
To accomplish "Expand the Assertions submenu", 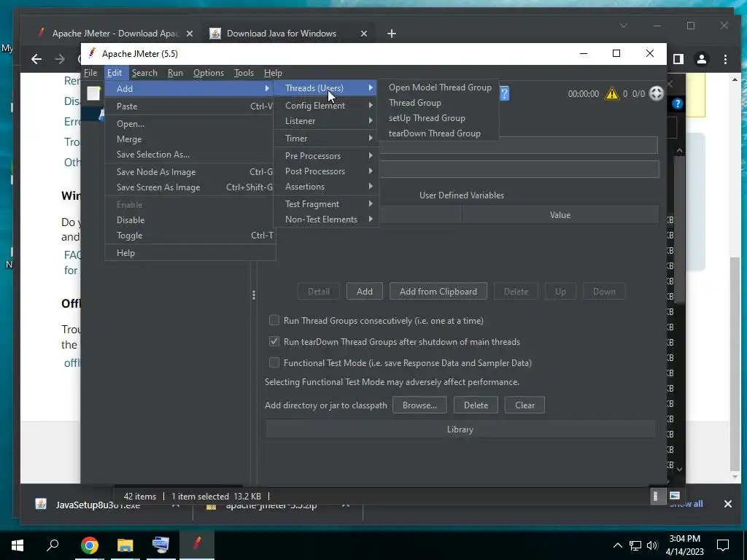I will pos(326,187).
